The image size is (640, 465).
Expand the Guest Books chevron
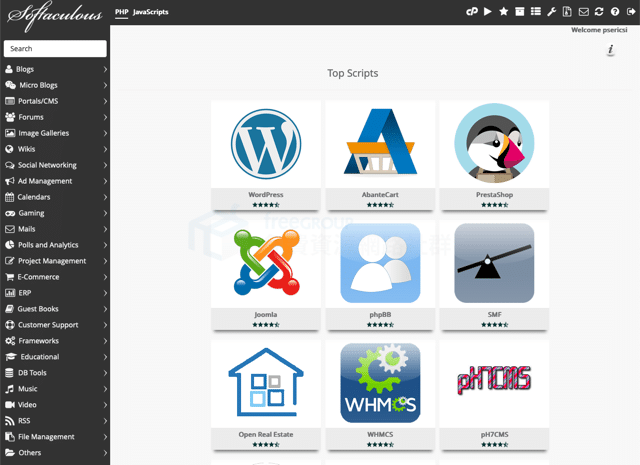pos(105,309)
